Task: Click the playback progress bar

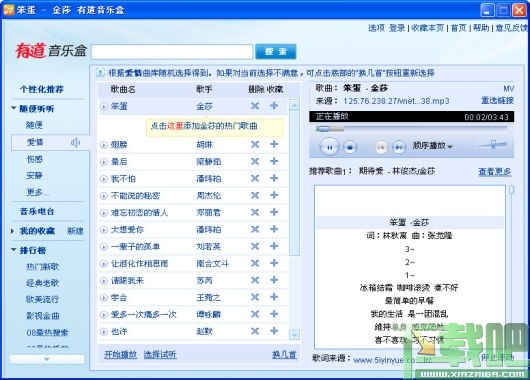Action: pyautogui.click(x=411, y=129)
